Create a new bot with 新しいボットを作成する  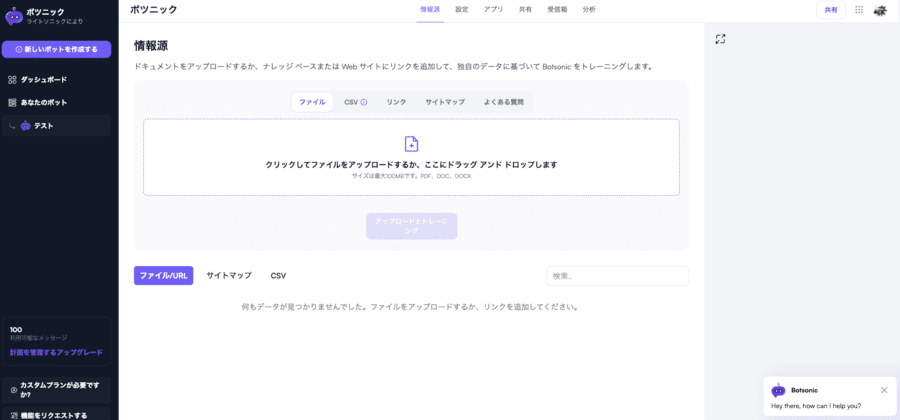point(56,49)
